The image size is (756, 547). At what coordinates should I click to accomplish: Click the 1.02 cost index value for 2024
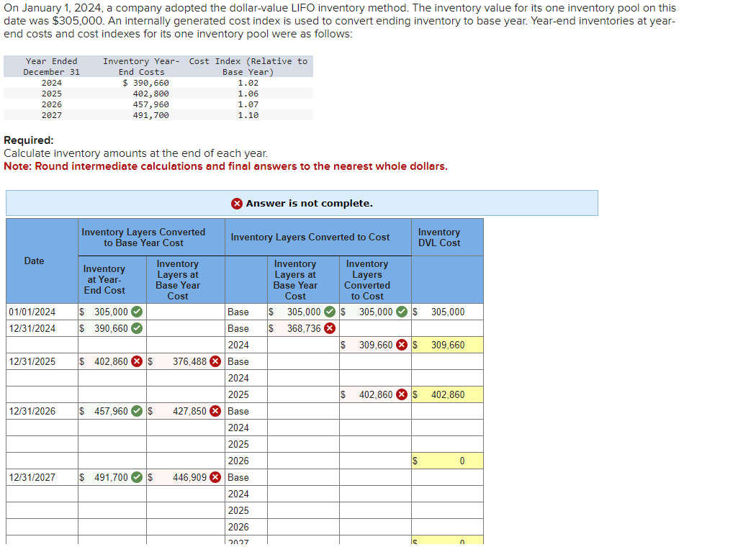(248, 83)
